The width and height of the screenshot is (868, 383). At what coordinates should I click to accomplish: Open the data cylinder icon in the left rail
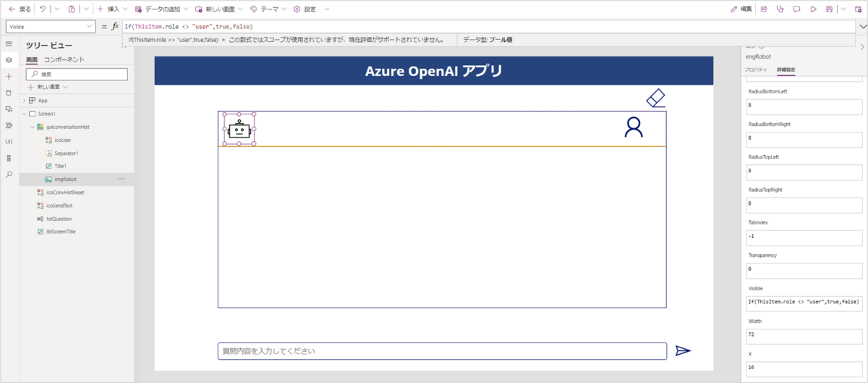tap(9, 93)
